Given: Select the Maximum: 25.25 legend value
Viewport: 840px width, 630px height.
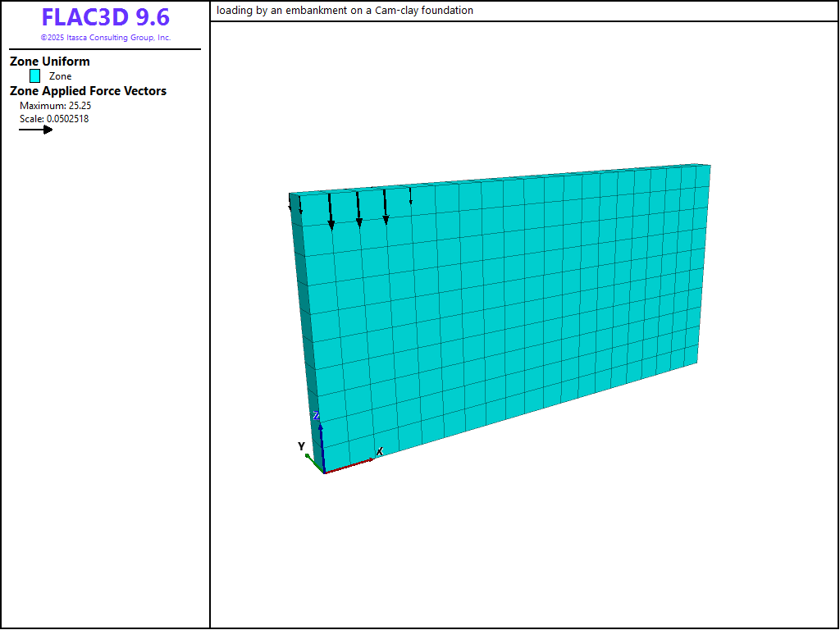Looking at the screenshot, I should point(54,106).
